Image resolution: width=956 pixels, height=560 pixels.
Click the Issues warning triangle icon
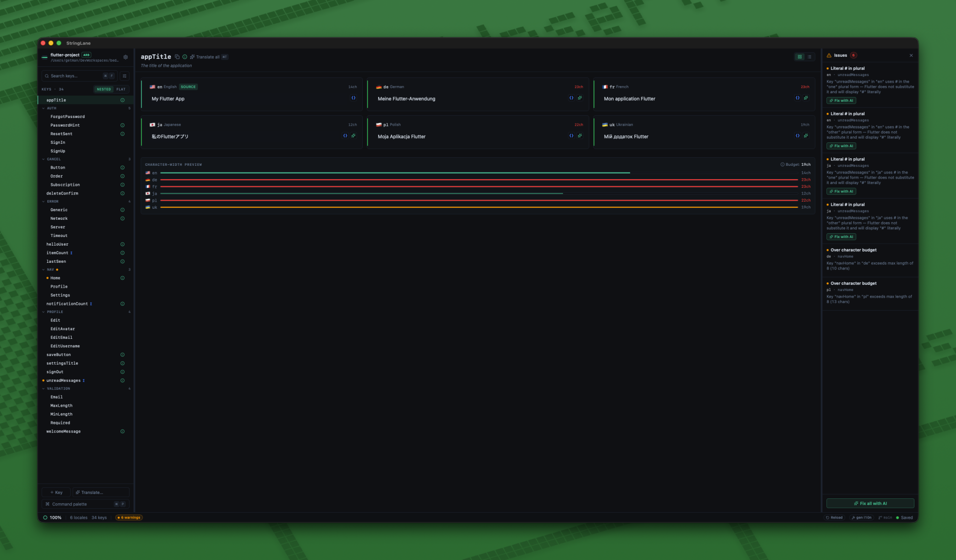829,55
